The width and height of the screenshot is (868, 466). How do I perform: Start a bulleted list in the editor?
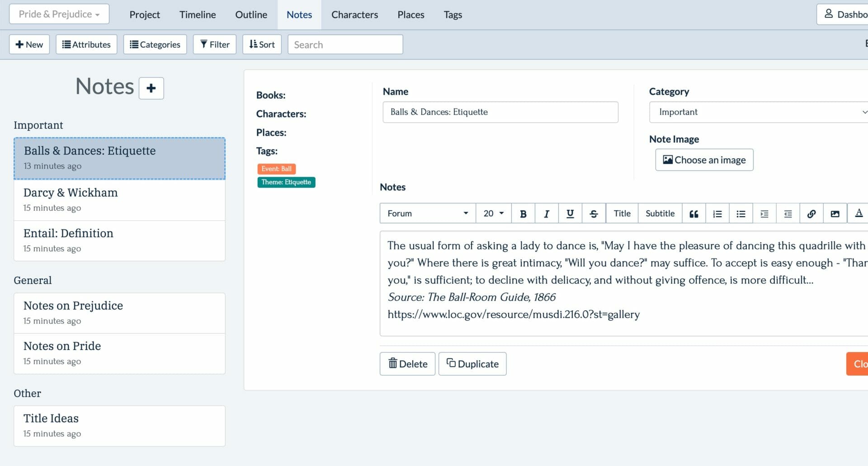741,214
